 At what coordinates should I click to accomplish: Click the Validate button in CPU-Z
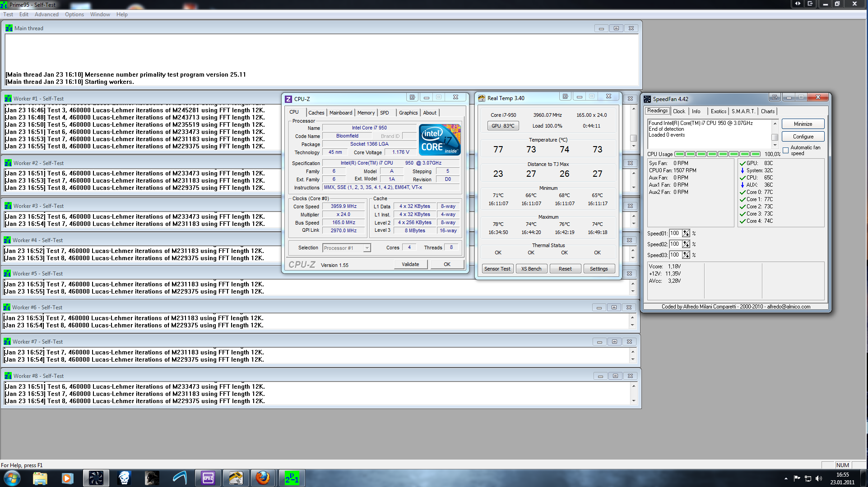click(x=410, y=264)
